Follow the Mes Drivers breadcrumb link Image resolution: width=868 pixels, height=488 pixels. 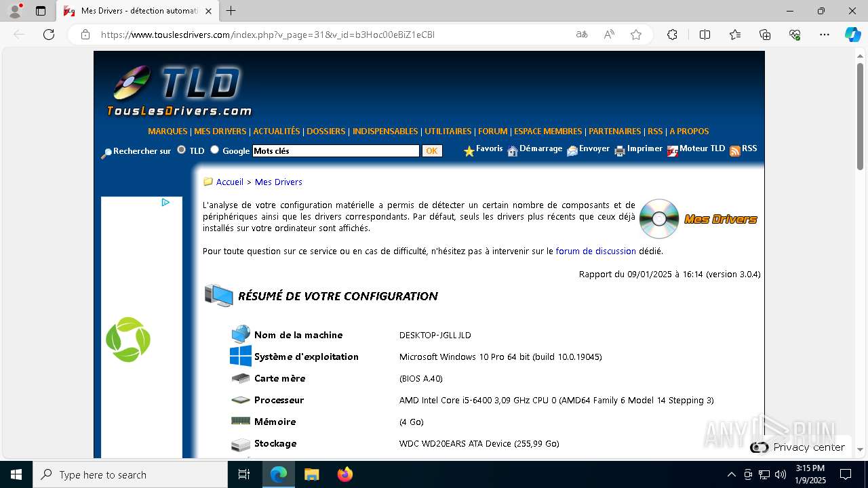coord(279,182)
